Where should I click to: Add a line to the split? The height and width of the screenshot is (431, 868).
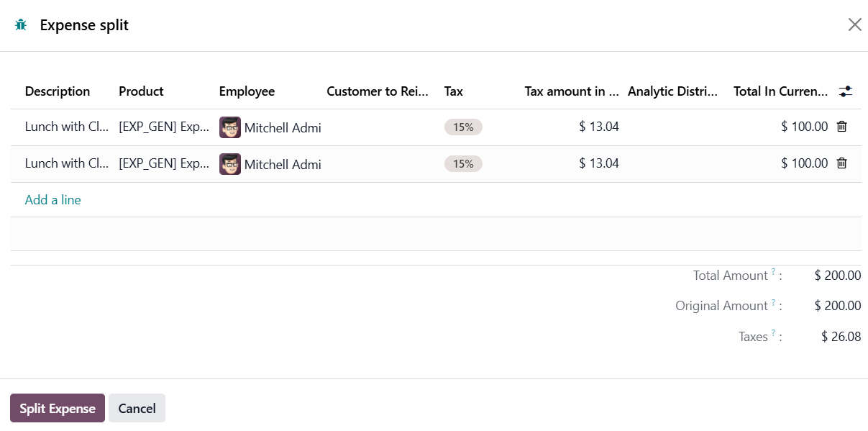[x=53, y=200]
